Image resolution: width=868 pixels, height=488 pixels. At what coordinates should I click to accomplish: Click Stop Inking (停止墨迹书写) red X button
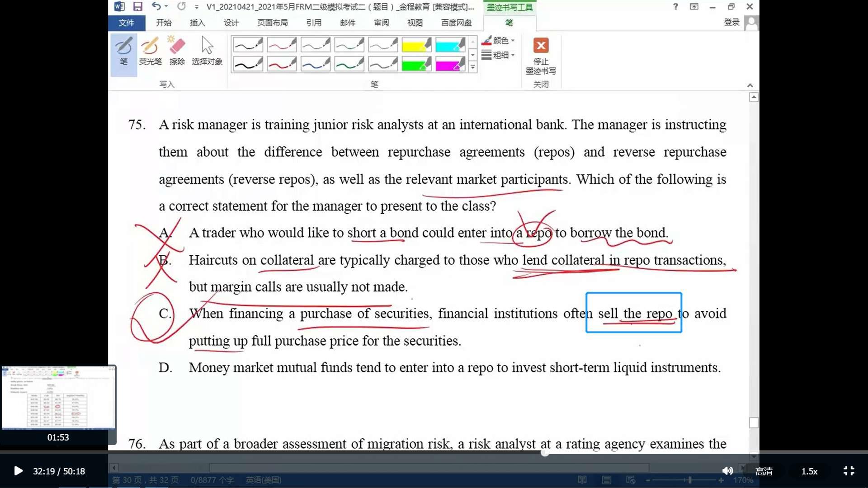(x=541, y=56)
